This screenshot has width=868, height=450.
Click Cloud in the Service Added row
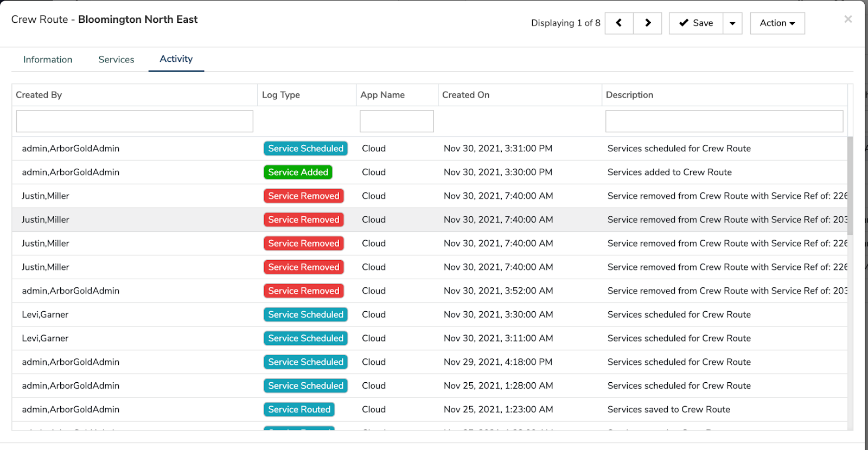[374, 172]
